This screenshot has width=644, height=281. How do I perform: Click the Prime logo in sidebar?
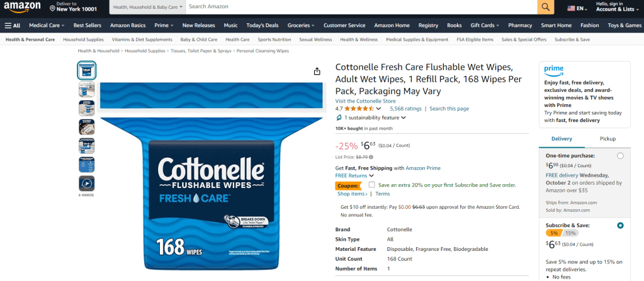tap(555, 69)
